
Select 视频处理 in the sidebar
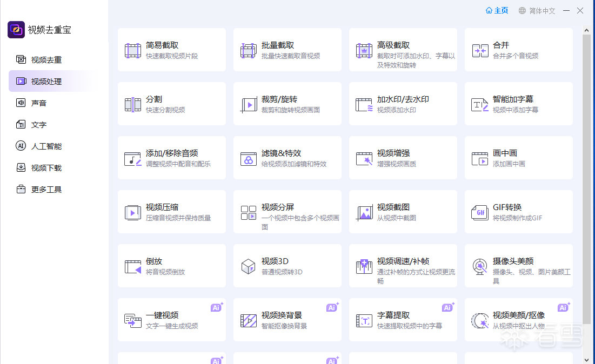click(x=54, y=81)
